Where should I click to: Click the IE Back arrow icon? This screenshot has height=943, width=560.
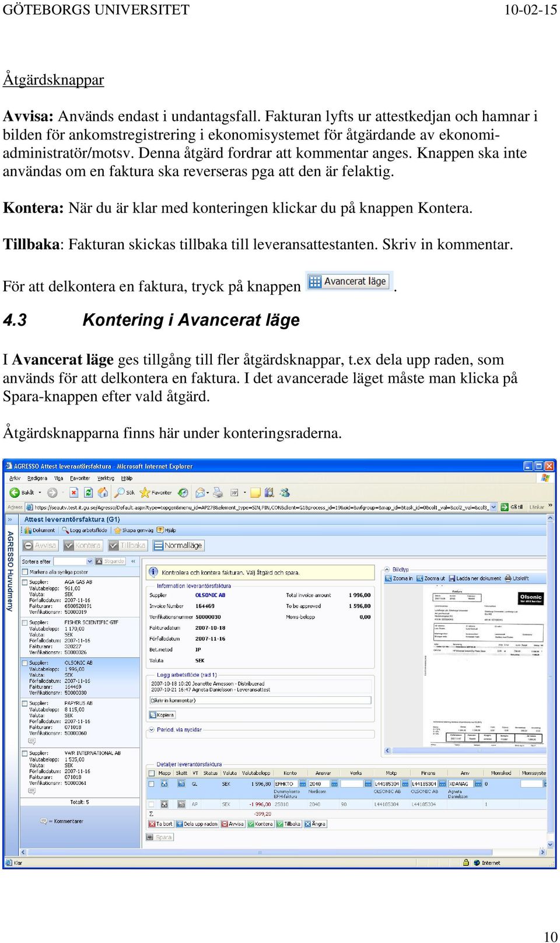[15, 493]
